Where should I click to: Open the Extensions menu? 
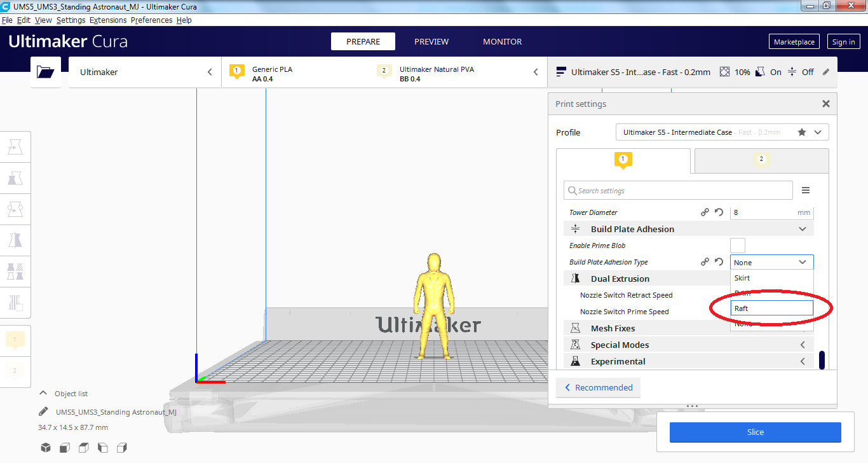click(x=108, y=20)
